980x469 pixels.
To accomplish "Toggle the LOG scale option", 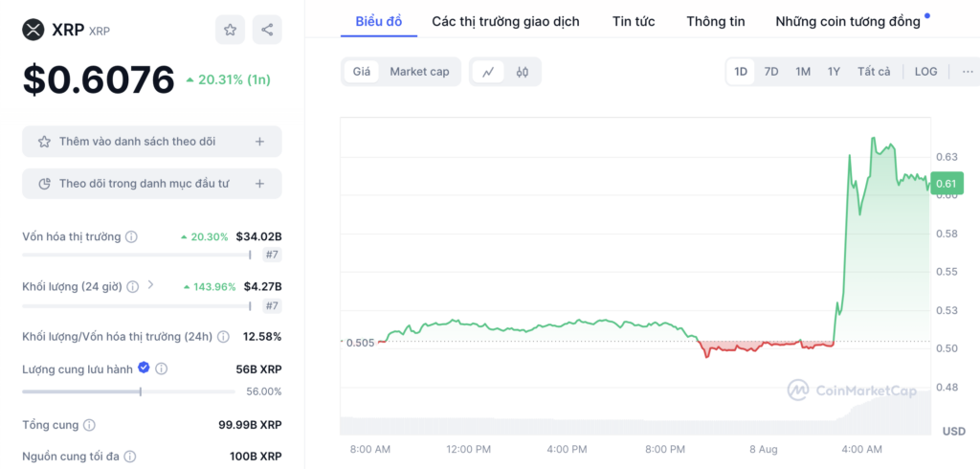I will point(925,72).
